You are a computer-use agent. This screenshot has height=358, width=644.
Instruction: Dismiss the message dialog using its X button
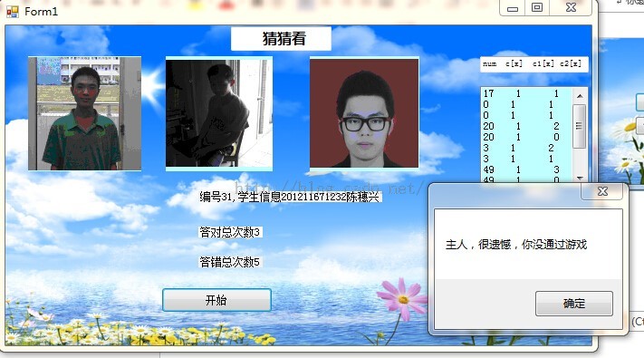[x=602, y=191]
